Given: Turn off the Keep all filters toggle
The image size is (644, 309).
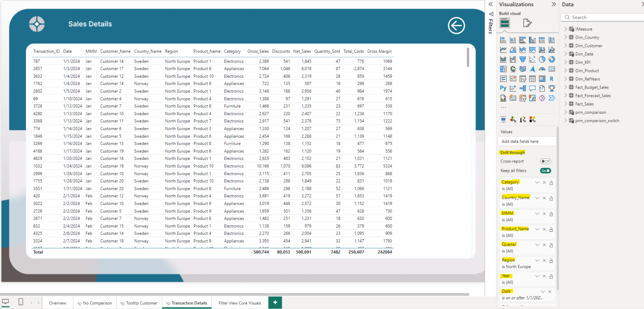Looking at the screenshot, I should 545,170.
